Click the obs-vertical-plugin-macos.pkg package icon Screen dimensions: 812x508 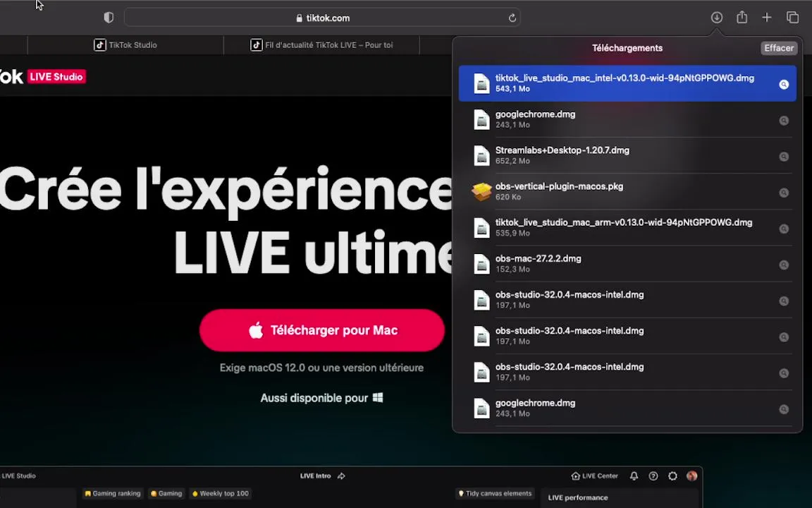click(x=481, y=192)
